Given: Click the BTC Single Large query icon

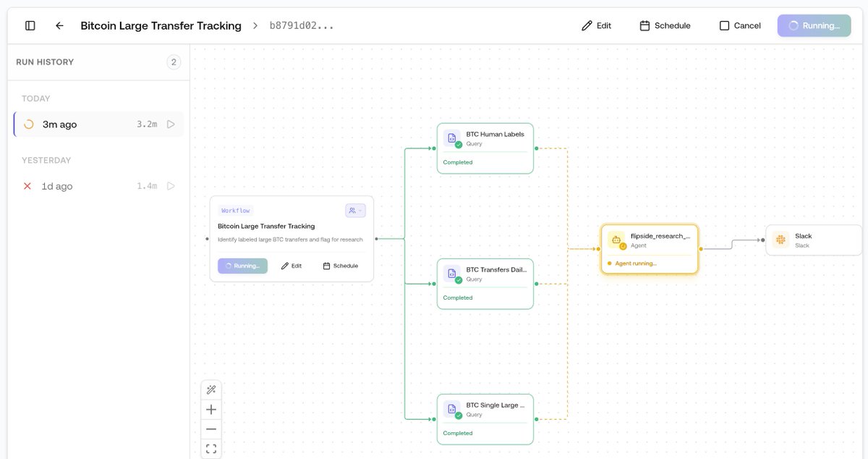Looking at the screenshot, I should click(452, 409).
